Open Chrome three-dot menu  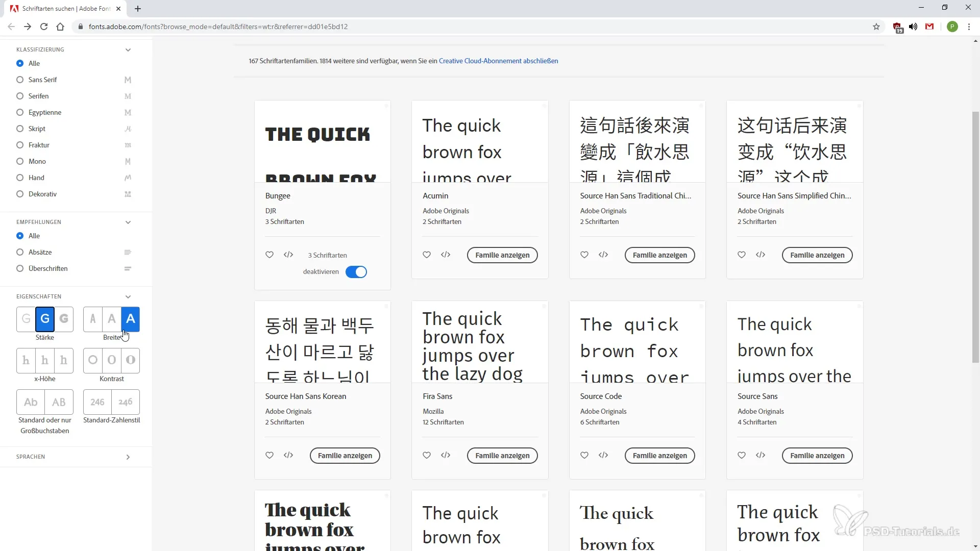click(969, 27)
